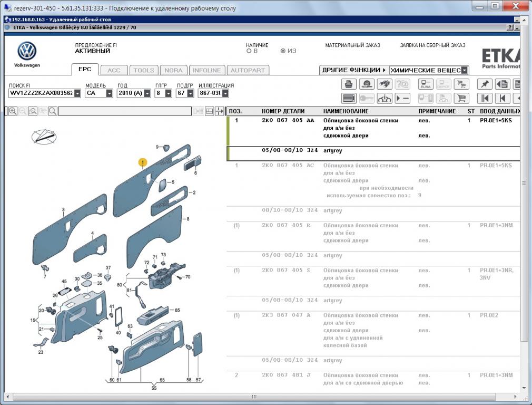The height and width of the screenshot is (405, 532).
Task: Click the grayed at-sign query icon
Action: (x=403, y=84)
